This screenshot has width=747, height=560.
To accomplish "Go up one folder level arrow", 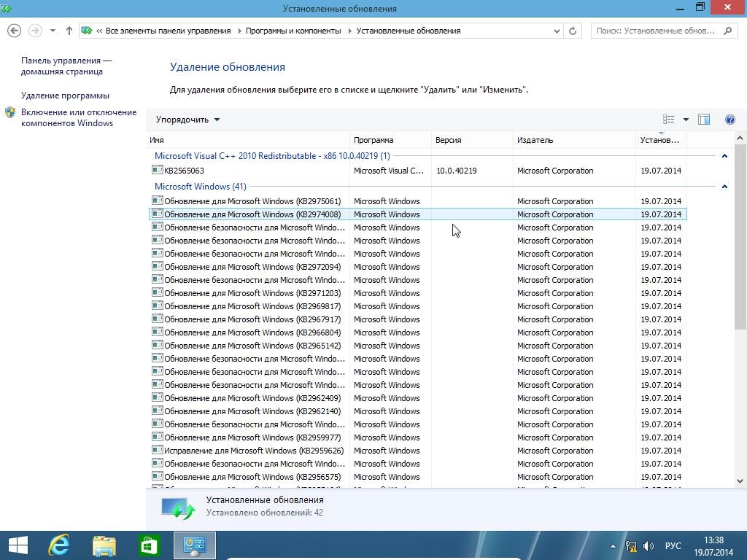I will click(x=69, y=31).
